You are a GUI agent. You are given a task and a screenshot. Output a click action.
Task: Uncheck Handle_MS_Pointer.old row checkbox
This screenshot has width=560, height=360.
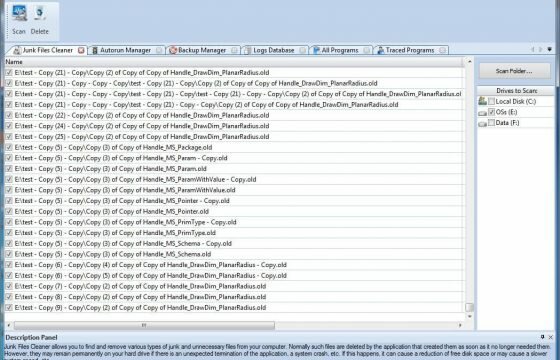[9, 211]
